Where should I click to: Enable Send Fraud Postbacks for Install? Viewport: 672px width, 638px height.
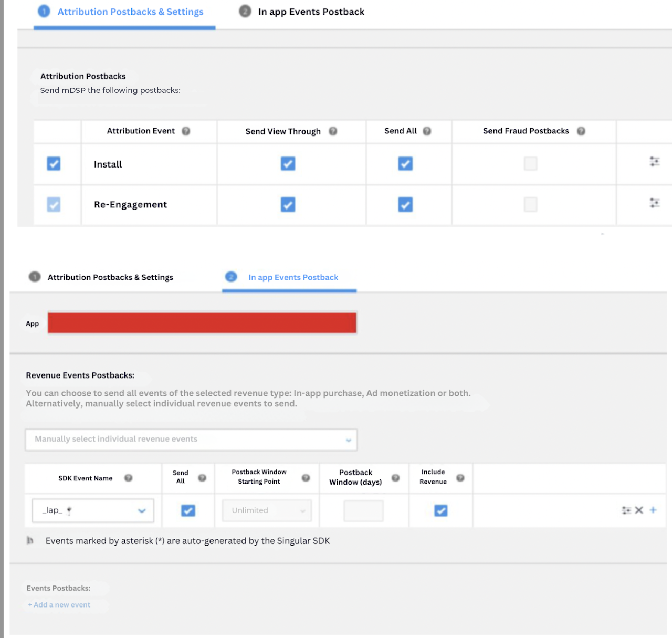coord(530,164)
